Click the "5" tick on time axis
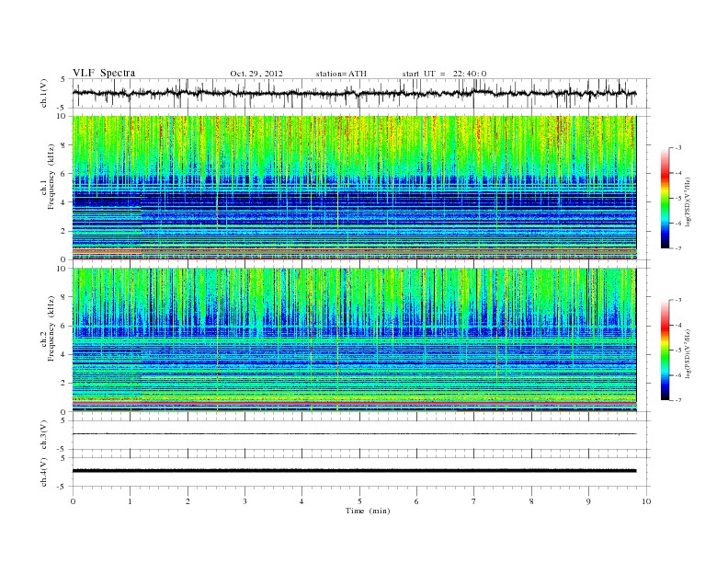Screen dimensions: 728x563 click(359, 501)
